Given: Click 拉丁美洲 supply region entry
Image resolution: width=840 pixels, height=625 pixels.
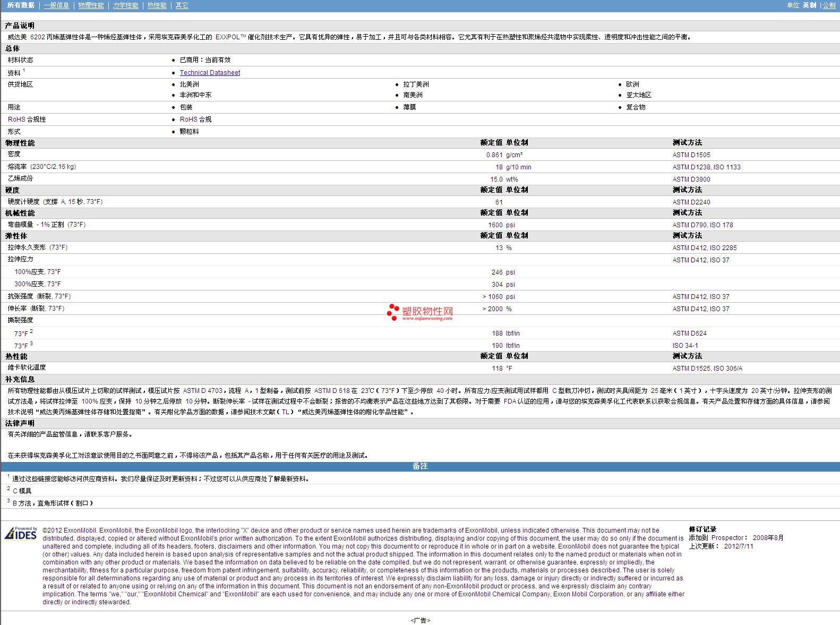Looking at the screenshot, I should [x=416, y=84].
